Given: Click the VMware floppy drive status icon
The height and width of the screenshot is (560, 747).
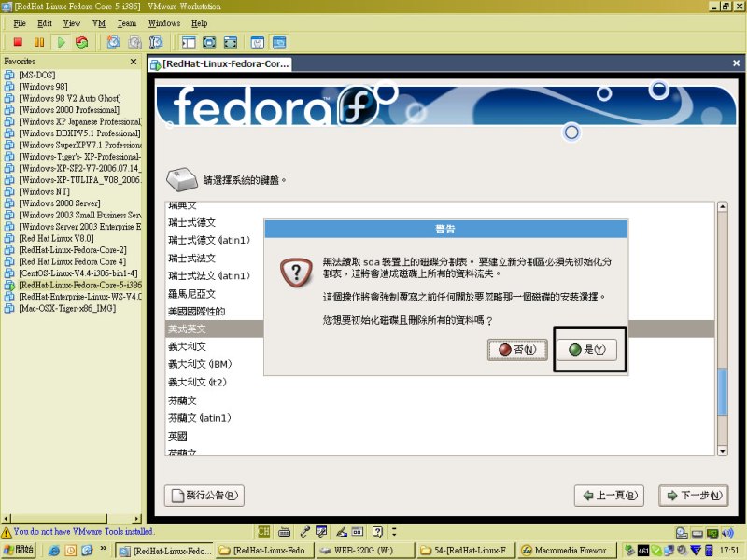Looking at the screenshot, I should (698, 533).
